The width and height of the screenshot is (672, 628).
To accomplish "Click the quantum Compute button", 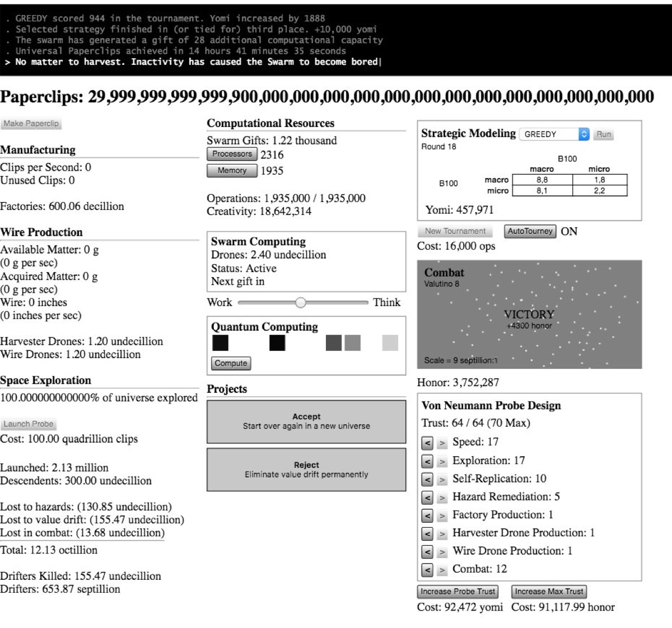I will point(231,363).
